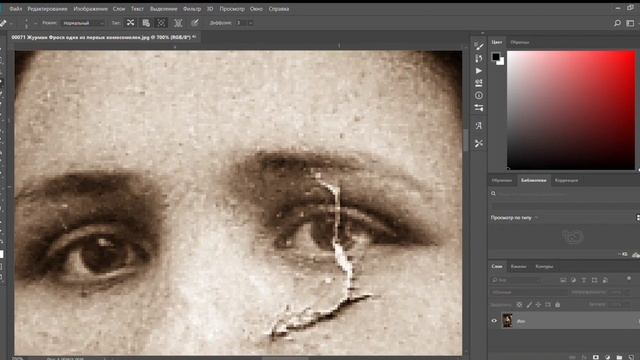Image resolution: width=640 pixels, height=360 pixels.
Task: Select the dotted-square Type option icon
Action: (161, 23)
